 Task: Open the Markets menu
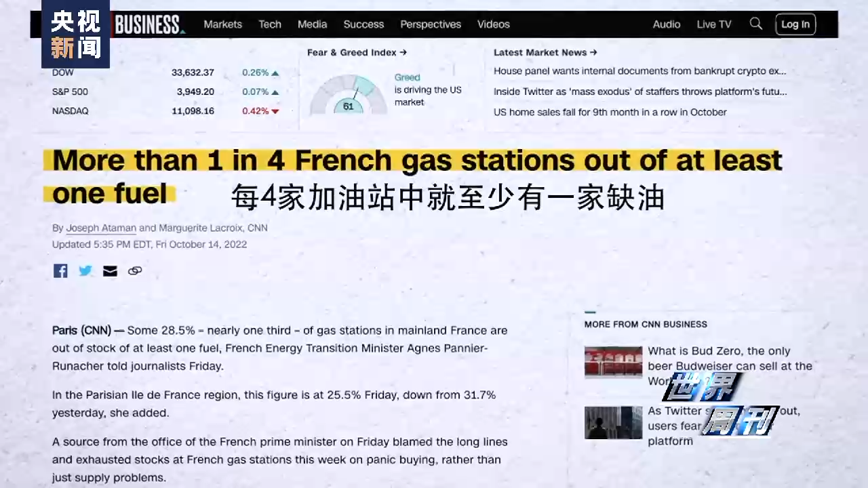(222, 24)
